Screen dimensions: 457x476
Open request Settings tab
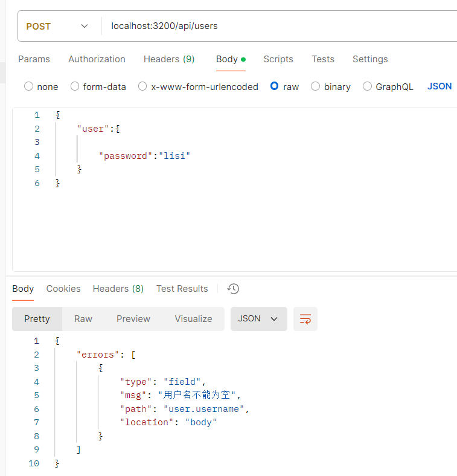point(370,59)
